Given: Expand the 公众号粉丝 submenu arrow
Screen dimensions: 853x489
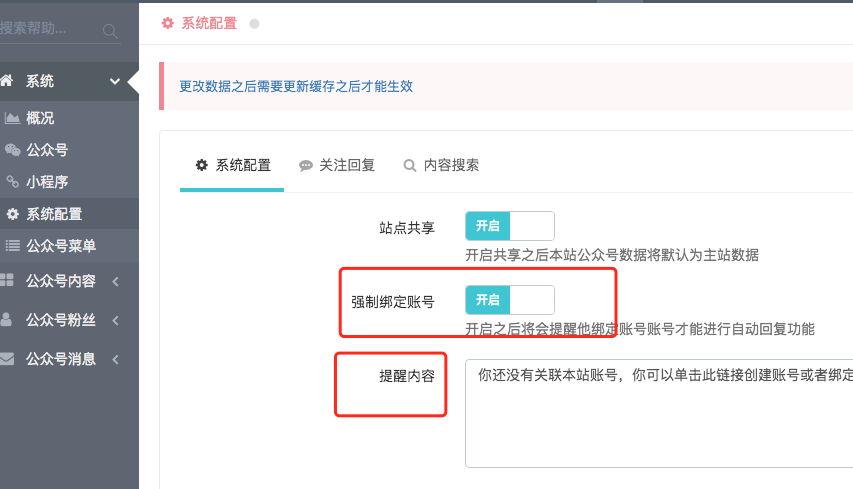Looking at the screenshot, I should 115,320.
